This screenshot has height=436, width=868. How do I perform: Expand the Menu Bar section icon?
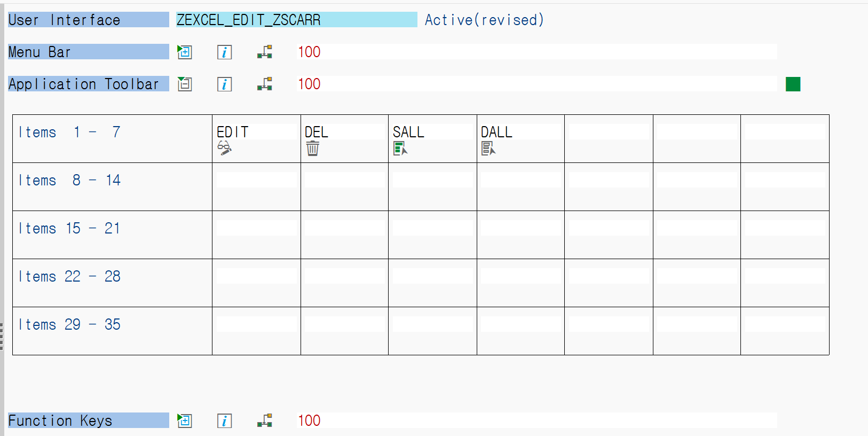pos(185,52)
